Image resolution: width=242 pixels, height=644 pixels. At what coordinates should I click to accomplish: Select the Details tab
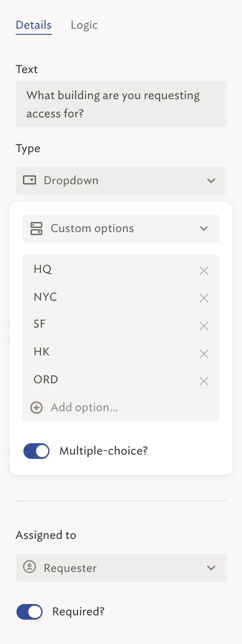pyautogui.click(x=34, y=25)
